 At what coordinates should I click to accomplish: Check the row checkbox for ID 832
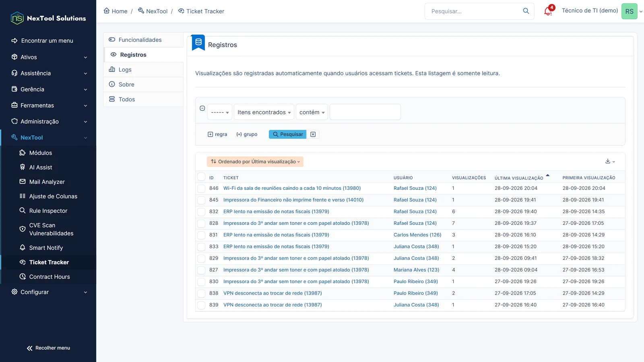201,212
